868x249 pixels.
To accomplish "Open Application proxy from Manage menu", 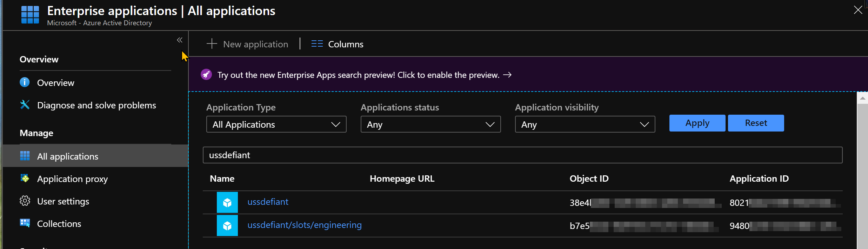I will click(72, 179).
